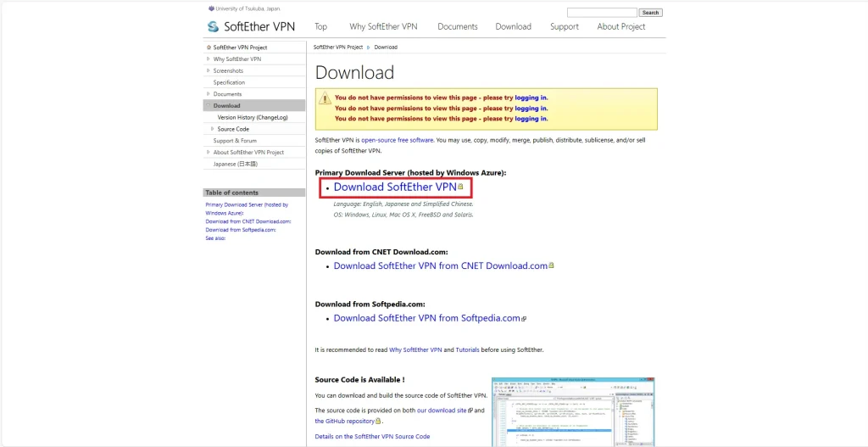Click the Download breadcrumb entry
868x447 pixels.
[386, 47]
